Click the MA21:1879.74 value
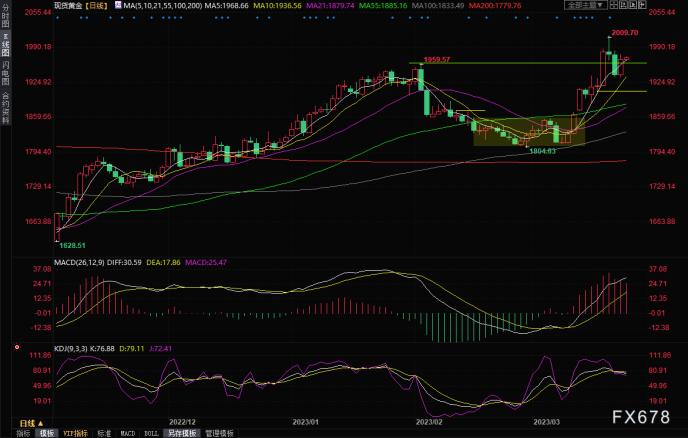 click(330, 6)
